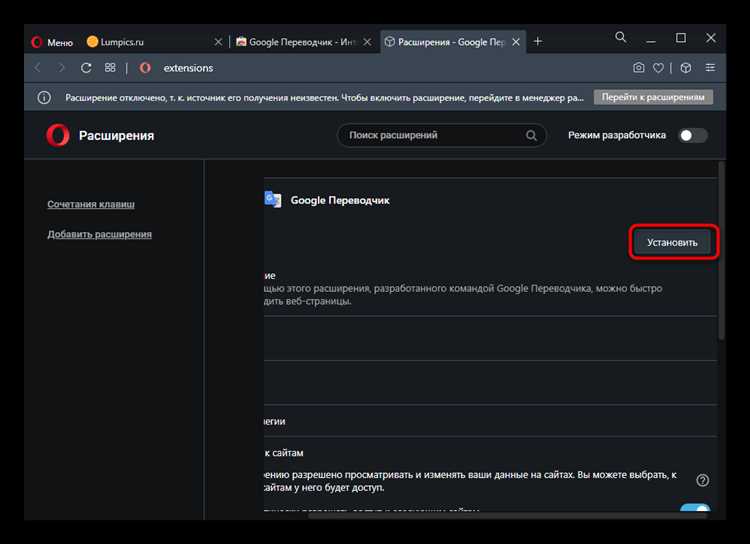The image size is (750, 544).
Task: Open the Opera Меню button
Action: click(52, 42)
